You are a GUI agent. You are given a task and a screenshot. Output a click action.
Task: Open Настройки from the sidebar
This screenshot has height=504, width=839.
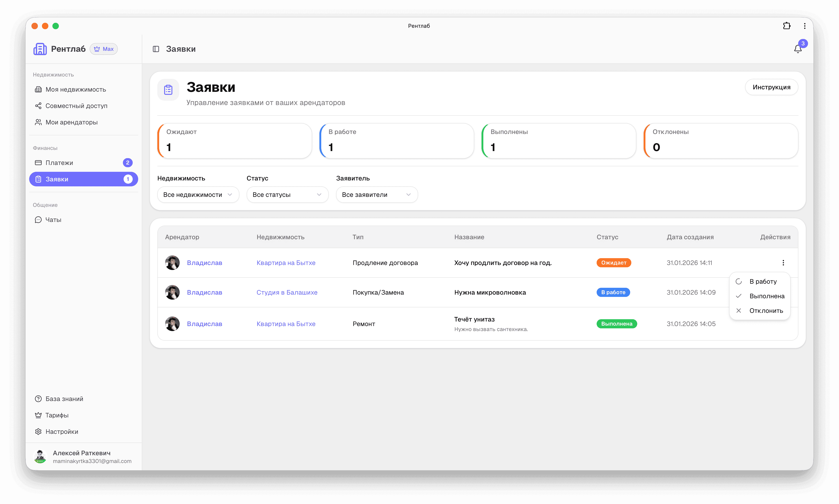(x=62, y=432)
